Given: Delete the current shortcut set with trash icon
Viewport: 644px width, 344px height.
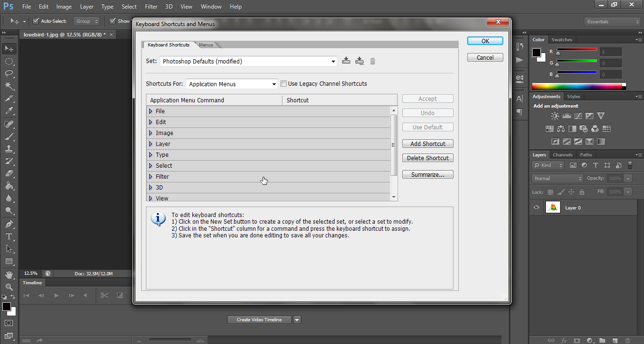Looking at the screenshot, I should [373, 61].
